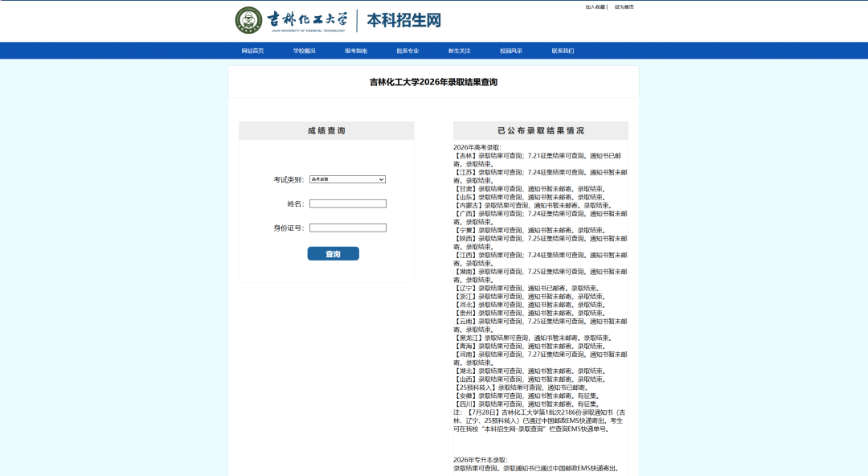Viewport: 868px width, 476px height.
Task: Open the 联系我们 menu item
Action: click(x=563, y=51)
